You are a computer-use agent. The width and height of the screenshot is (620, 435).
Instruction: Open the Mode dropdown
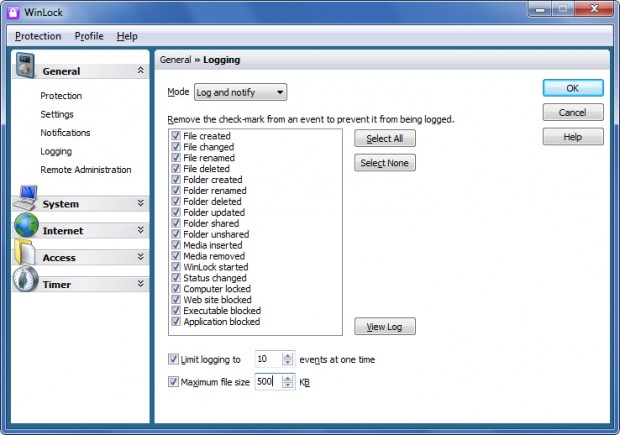tap(240, 92)
